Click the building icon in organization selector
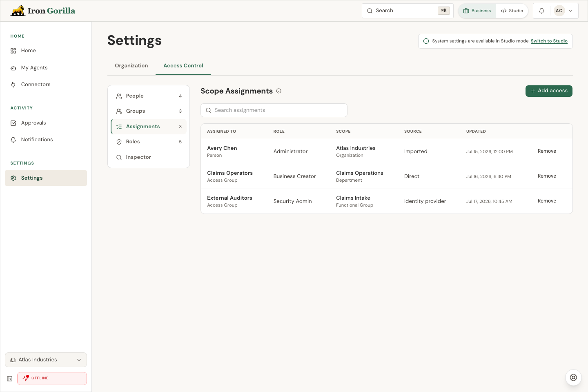588x392 pixels. coord(13,360)
